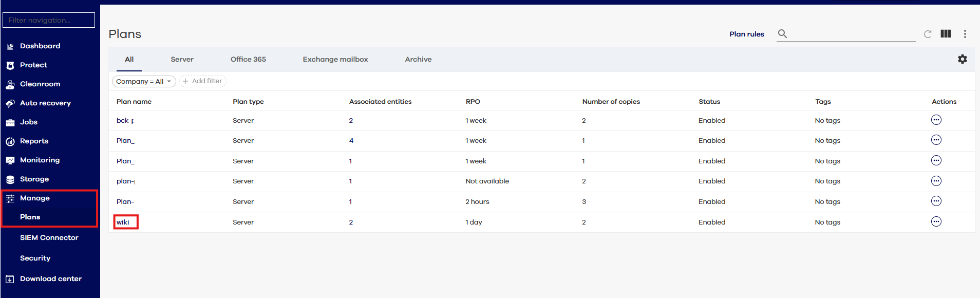Screen dimensions: 980x298
Task: Open the vertical three-dot more menu
Action: (x=965, y=34)
